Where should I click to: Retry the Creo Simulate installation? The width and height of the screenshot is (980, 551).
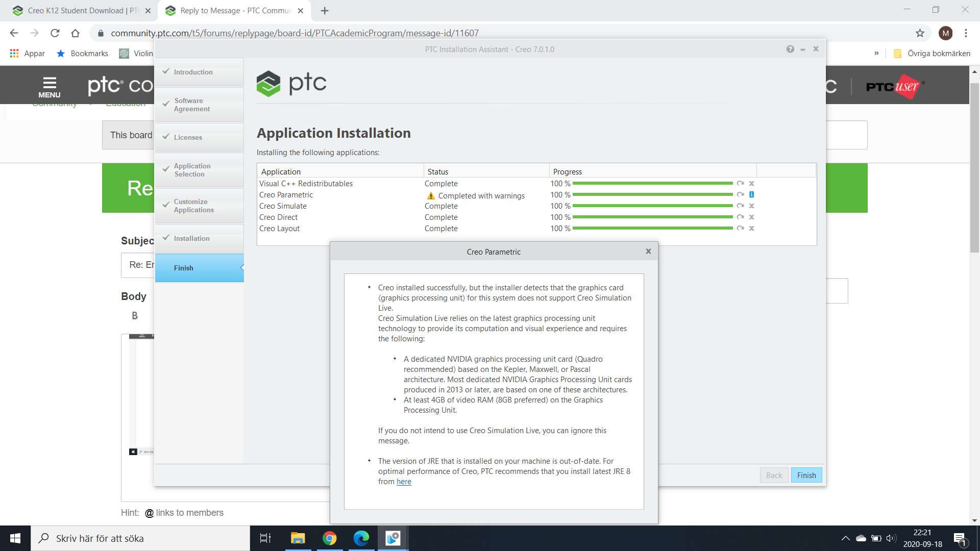[x=741, y=206]
